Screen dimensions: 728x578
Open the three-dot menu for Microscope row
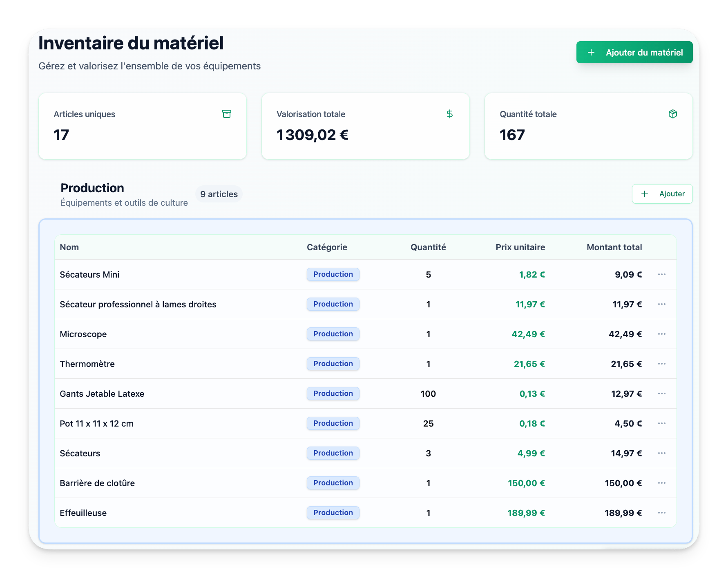661,334
